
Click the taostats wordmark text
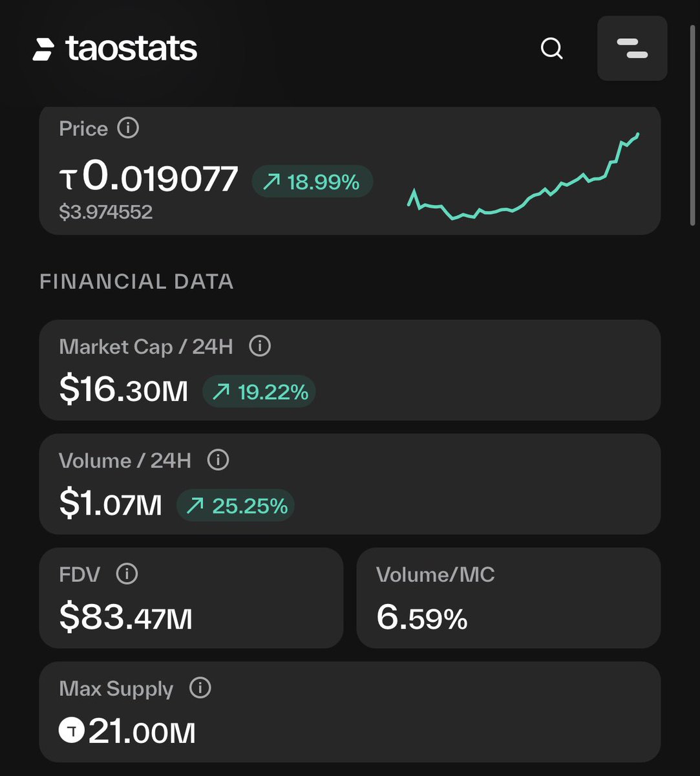tap(131, 49)
